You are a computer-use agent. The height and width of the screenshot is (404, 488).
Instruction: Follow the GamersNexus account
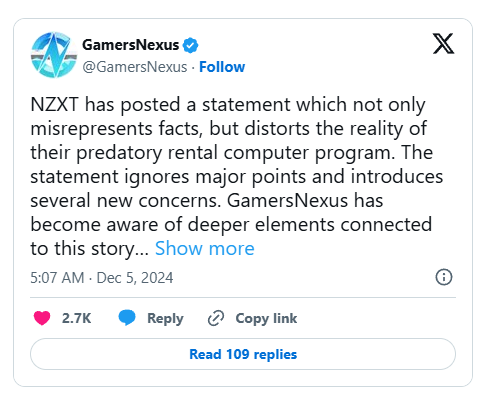point(222,67)
